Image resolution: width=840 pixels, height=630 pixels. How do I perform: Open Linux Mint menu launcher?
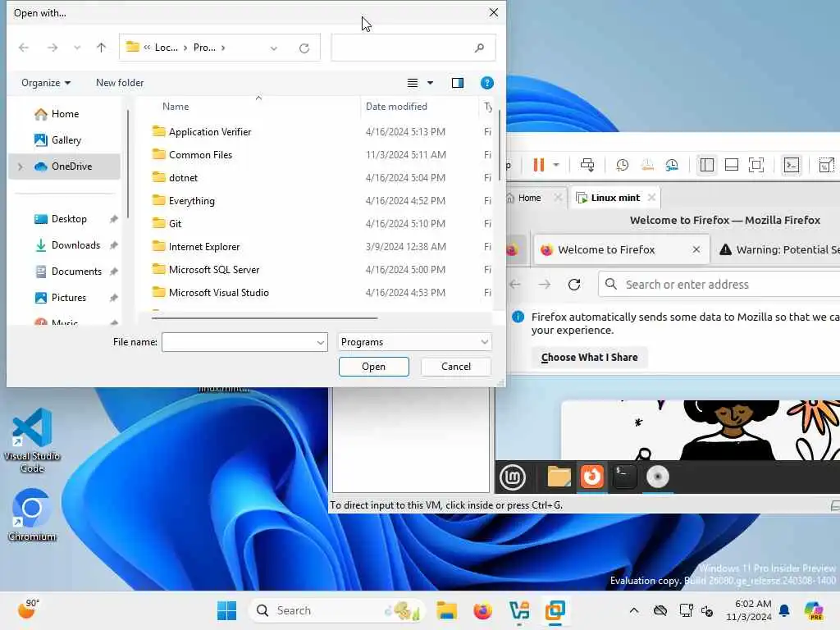[513, 477]
